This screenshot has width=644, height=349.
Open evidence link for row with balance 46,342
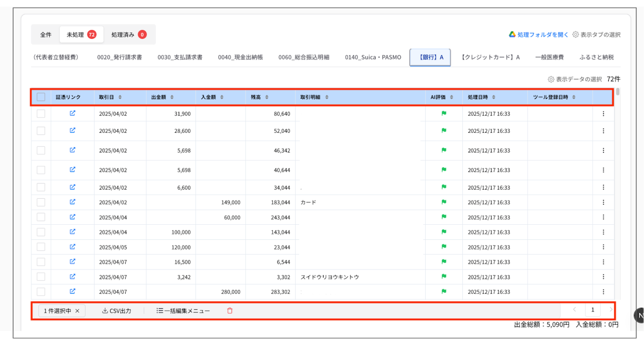(72, 150)
